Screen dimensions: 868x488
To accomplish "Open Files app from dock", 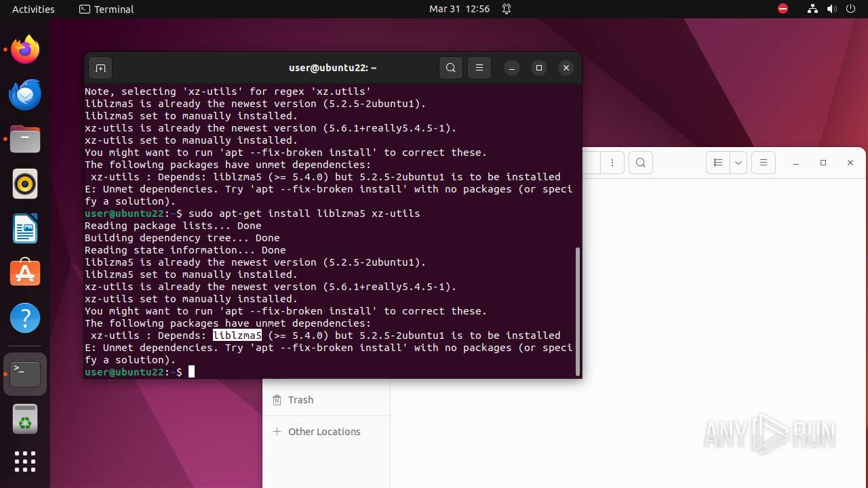I will pyautogui.click(x=25, y=139).
